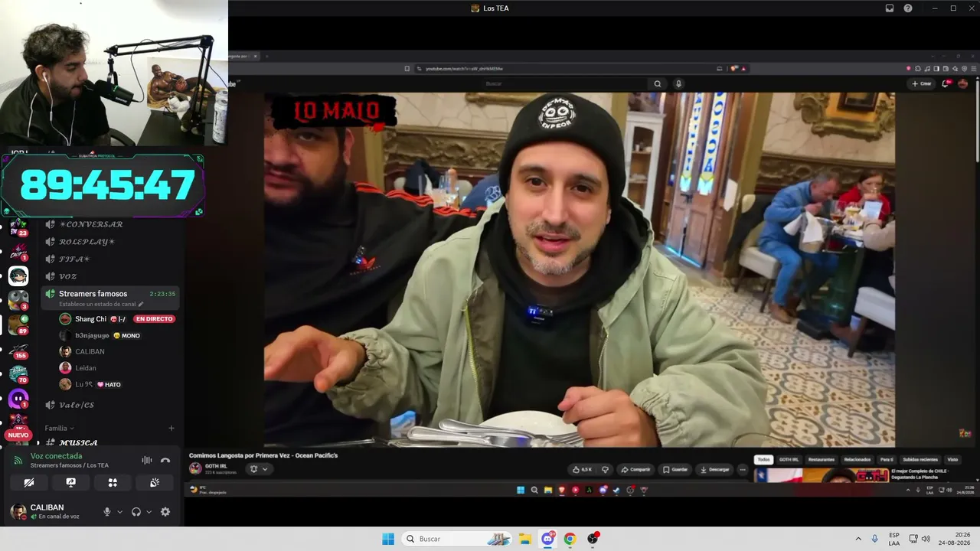980x551 pixels.
Task: Select the Streamers famosos voice channel
Action: 111,298
